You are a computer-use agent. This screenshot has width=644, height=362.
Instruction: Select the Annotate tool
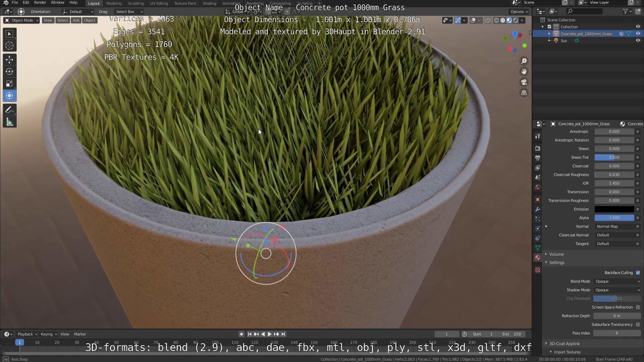point(9,110)
